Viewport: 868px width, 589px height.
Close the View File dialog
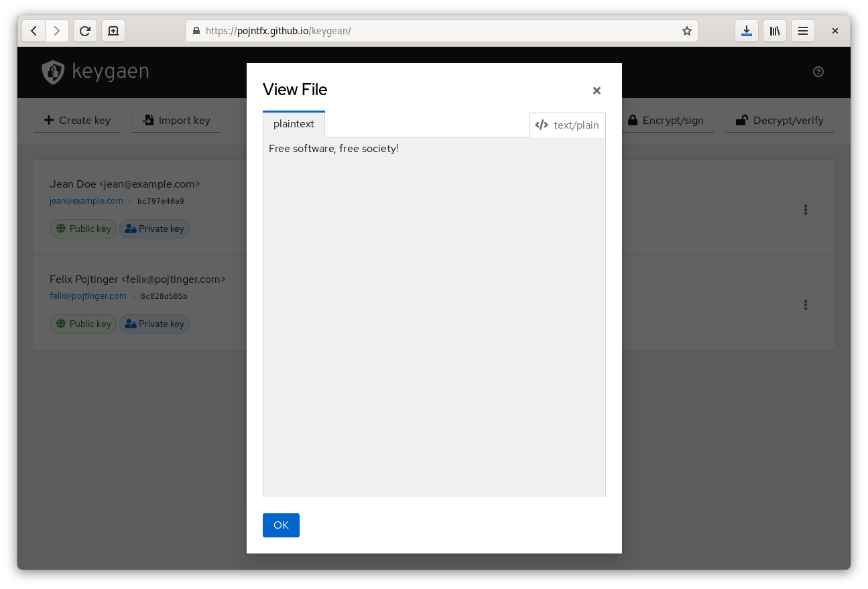[597, 90]
